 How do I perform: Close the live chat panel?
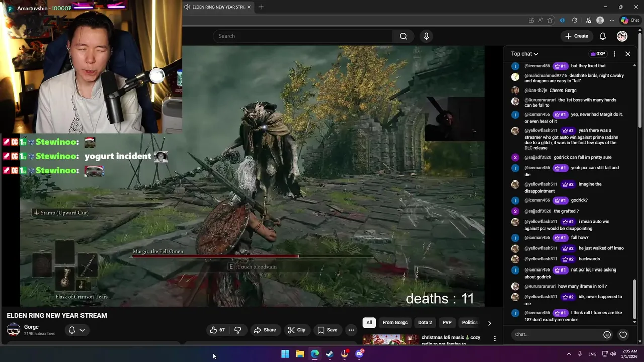tap(628, 54)
